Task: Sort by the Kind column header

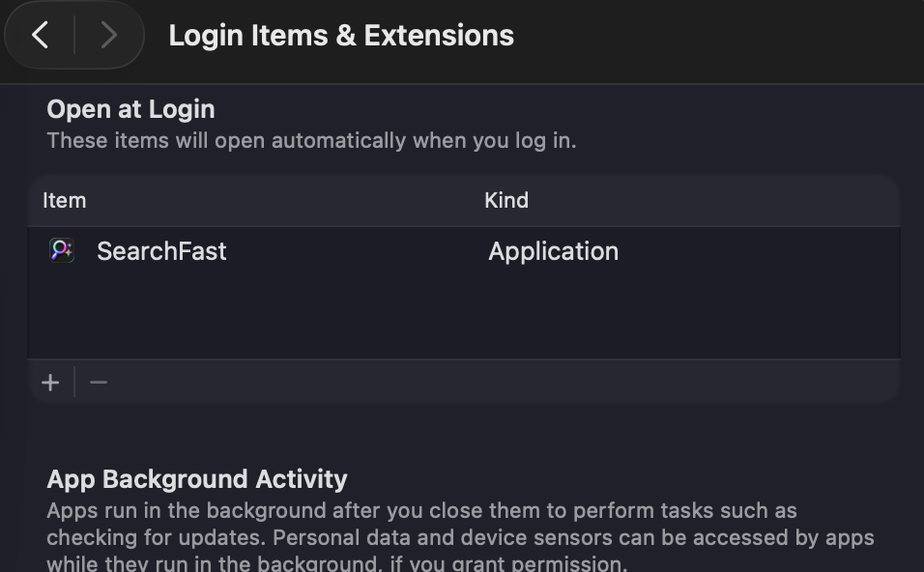Action: click(506, 200)
